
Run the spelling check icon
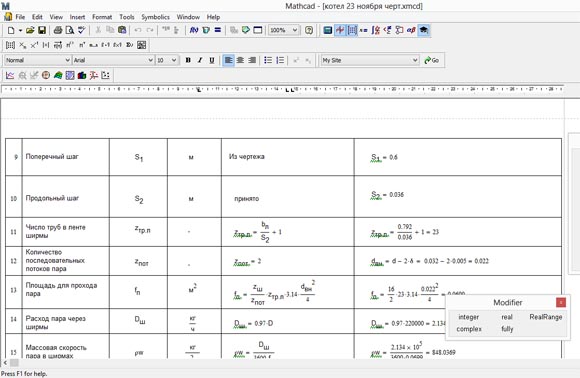(81, 30)
